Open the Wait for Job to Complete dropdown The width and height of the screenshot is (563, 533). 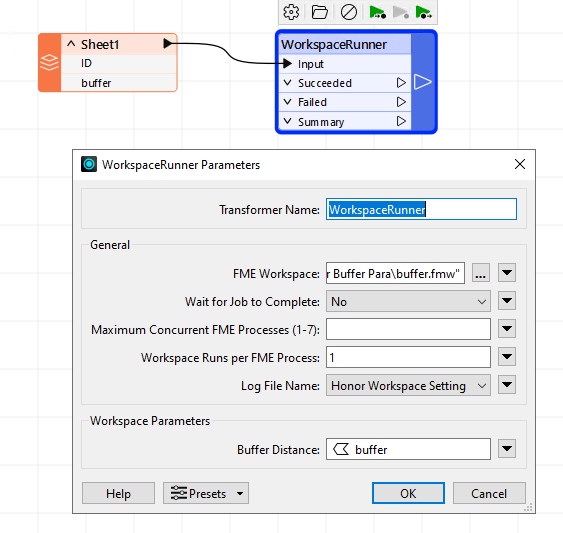click(408, 301)
